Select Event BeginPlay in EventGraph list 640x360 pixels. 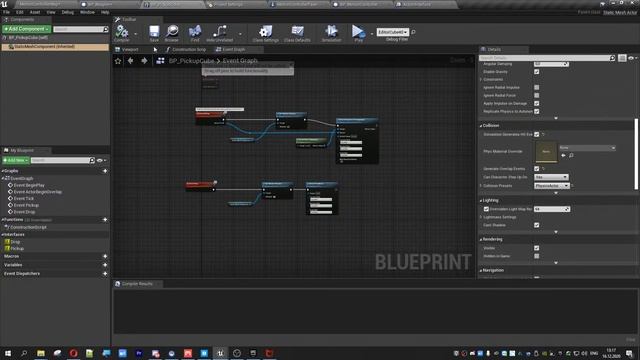[x=29, y=185]
